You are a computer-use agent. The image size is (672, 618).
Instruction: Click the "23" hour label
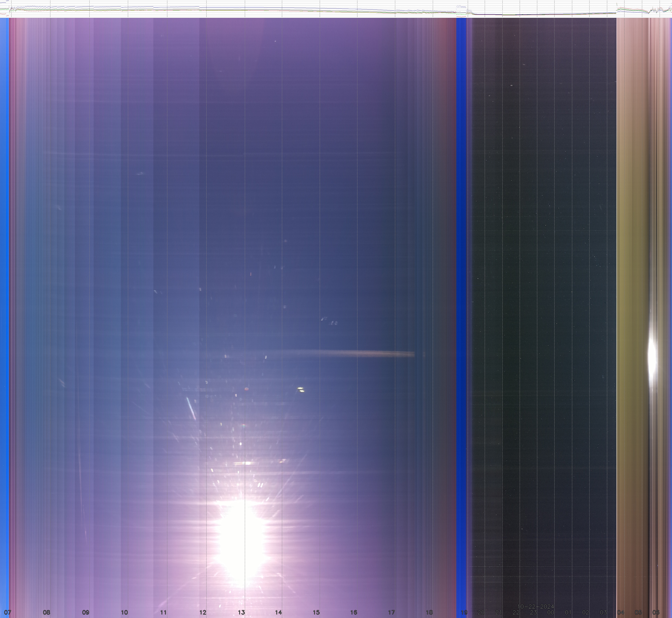[x=533, y=613]
